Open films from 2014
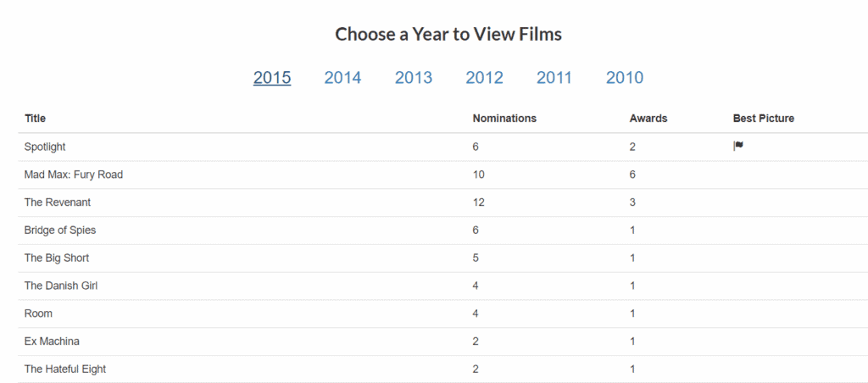This screenshot has height=383, width=868. (x=342, y=78)
